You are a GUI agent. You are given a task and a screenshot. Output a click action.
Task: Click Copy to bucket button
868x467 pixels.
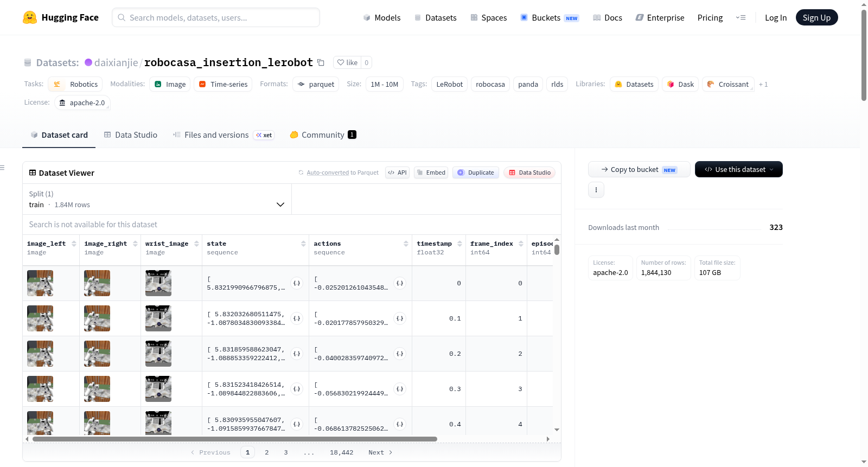[x=639, y=169]
